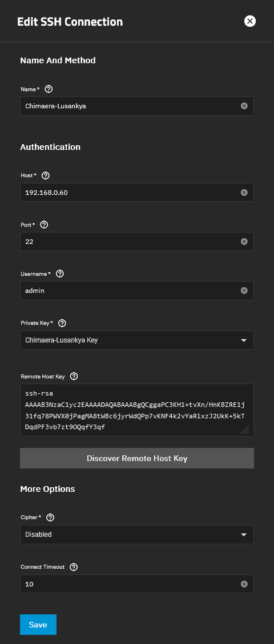Show help for the Host field
Screen dimensions: 274x644
pyautogui.click(x=46, y=176)
